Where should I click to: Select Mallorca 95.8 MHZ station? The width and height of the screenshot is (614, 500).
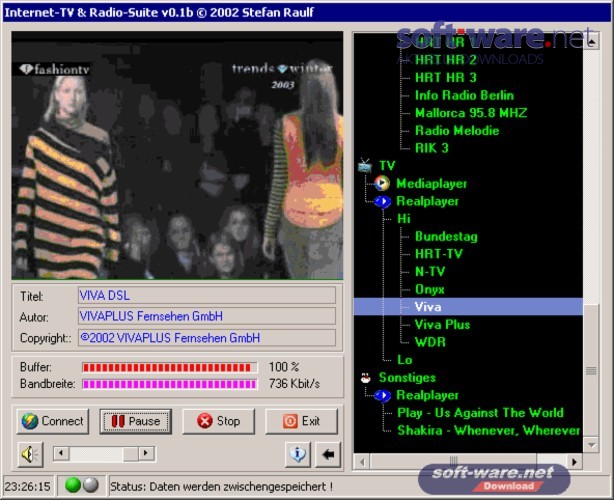pos(471,113)
